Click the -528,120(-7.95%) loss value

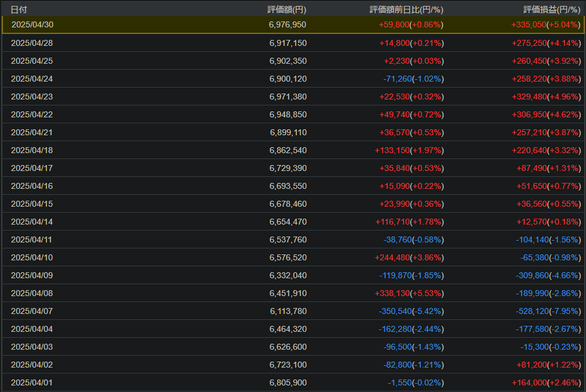pyautogui.click(x=548, y=311)
